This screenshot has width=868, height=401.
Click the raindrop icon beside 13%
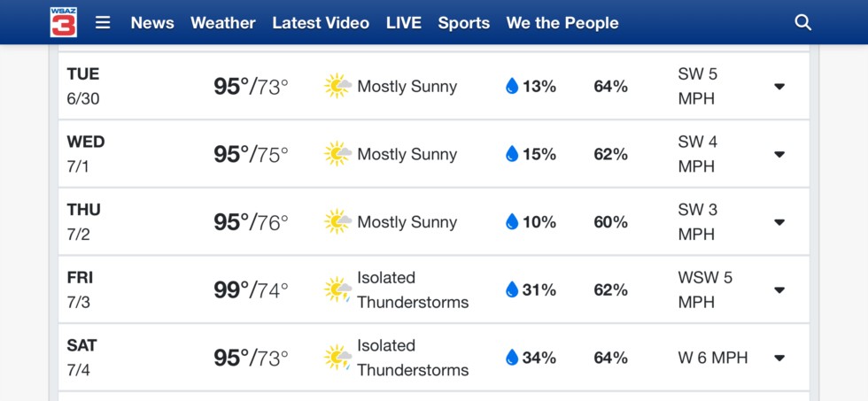click(x=512, y=86)
